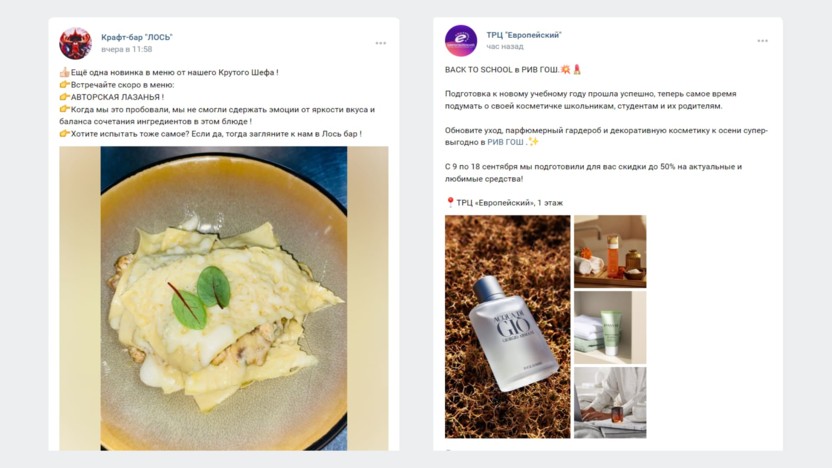The image size is (832, 468).
Task: Open the post timestamp "вчера в 11:58"
Action: pyautogui.click(x=127, y=49)
